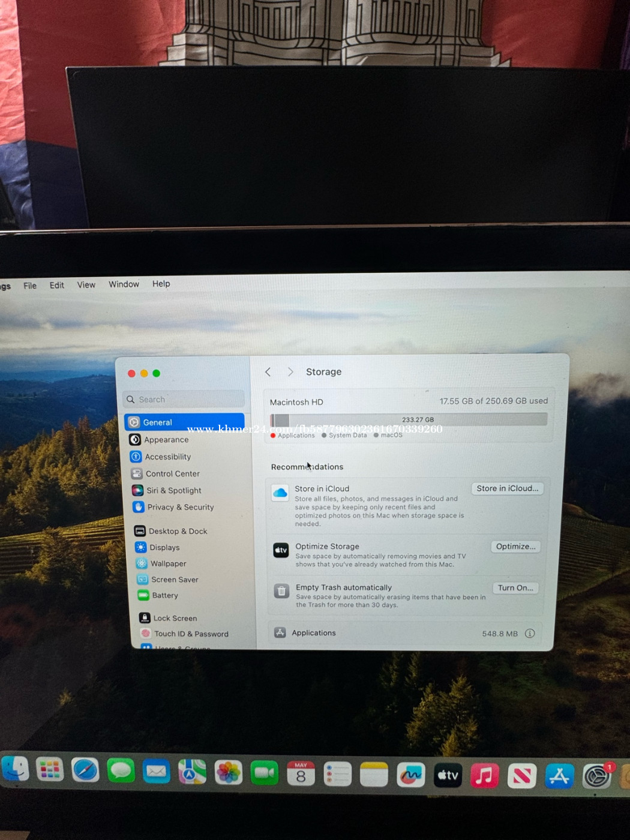Click the iCloud icon beside Store in iCloud
This screenshot has height=840, width=630.
click(x=280, y=493)
